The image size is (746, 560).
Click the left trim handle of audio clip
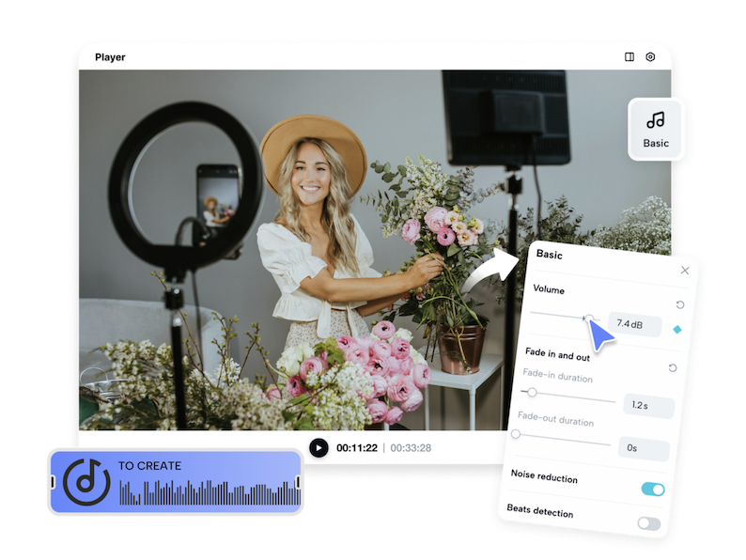53,482
